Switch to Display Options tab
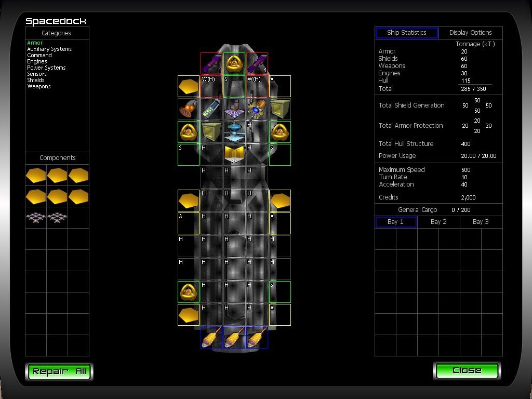Image resolution: width=532 pixels, height=399 pixels. (x=470, y=33)
